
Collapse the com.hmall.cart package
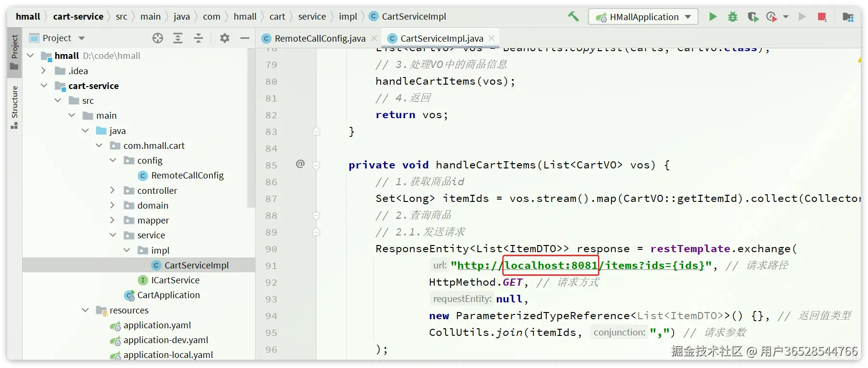pyautogui.click(x=99, y=145)
